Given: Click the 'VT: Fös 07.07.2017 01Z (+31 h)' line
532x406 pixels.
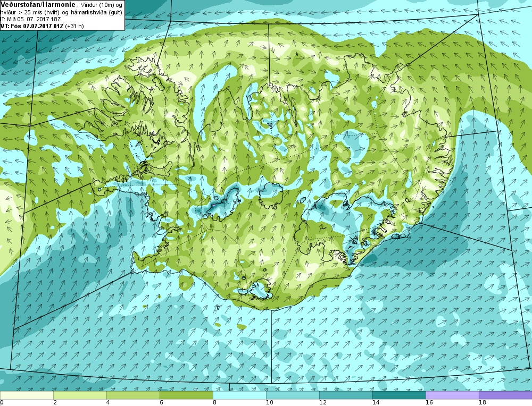Looking at the screenshot, I should (41, 26).
